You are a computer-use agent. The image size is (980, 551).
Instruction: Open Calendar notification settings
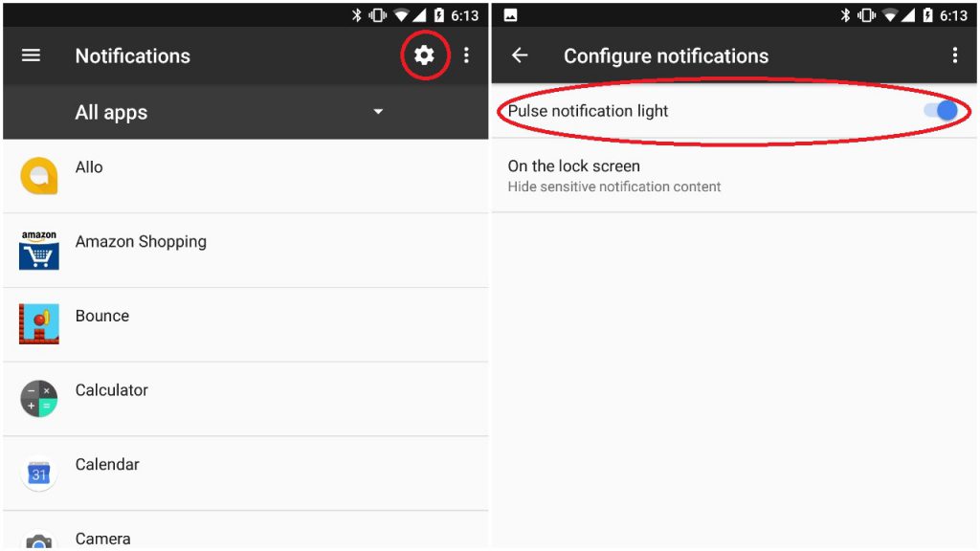246,473
